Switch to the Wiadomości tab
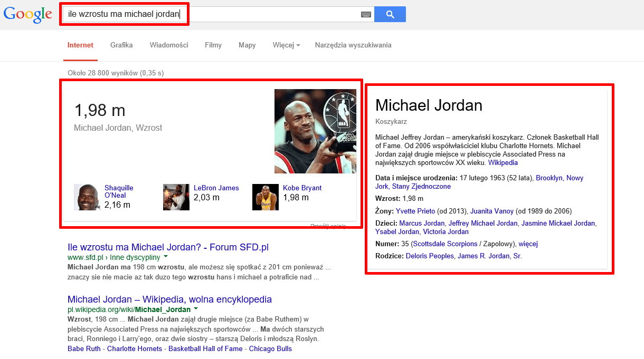This screenshot has height=359, width=644. tap(169, 45)
